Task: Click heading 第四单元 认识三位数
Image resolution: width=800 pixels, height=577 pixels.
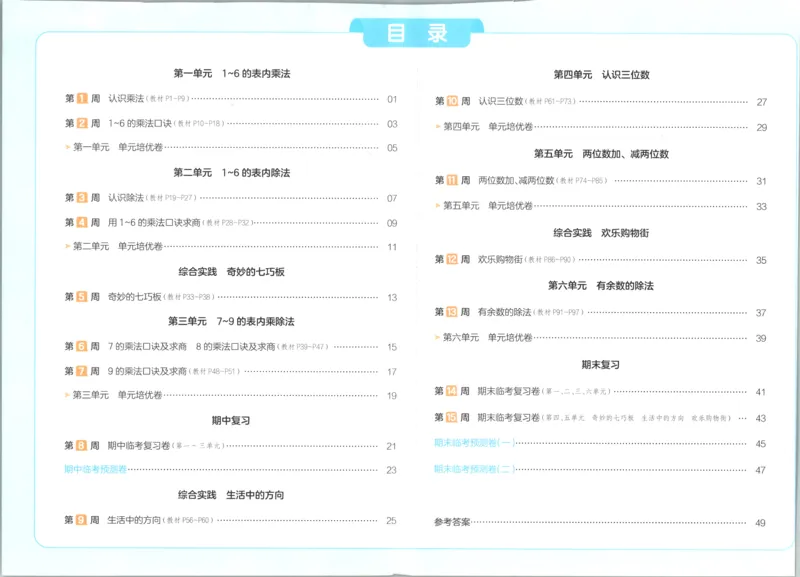Action: pos(602,74)
